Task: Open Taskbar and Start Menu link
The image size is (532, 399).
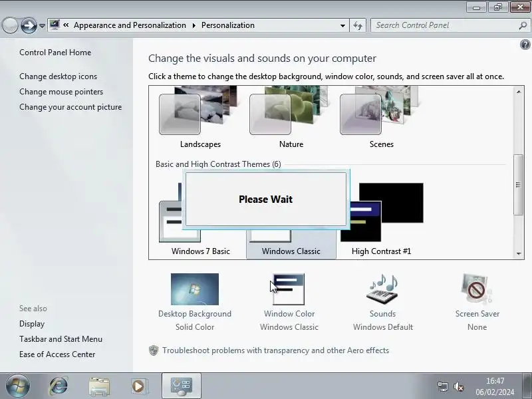Action: point(61,339)
